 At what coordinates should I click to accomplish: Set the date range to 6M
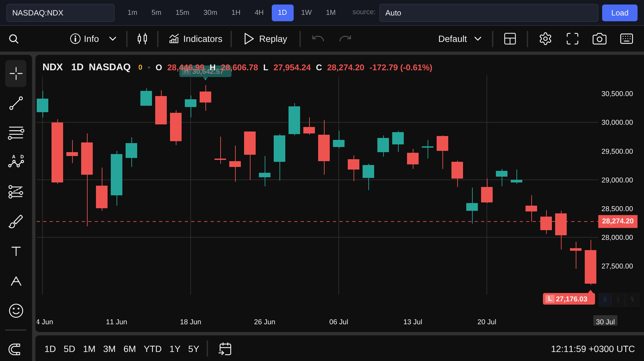129,349
